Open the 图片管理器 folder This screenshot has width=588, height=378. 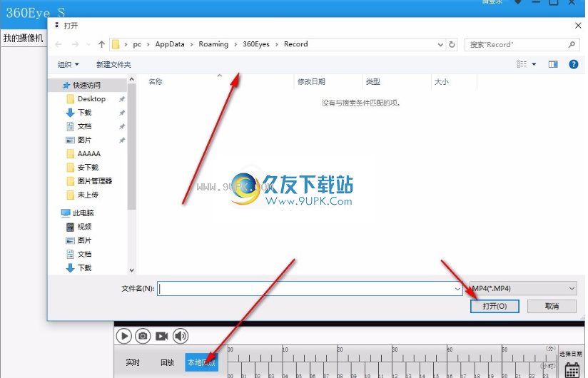point(94,181)
